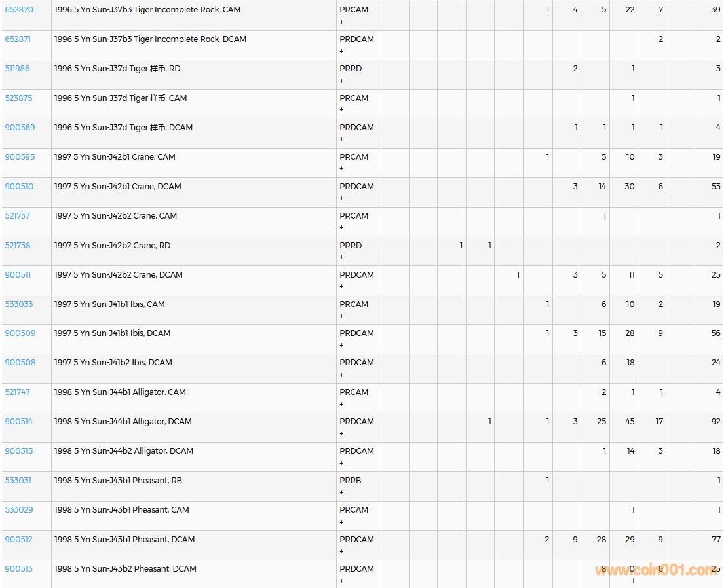The height and width of the screenshot is (588, 726).
Task: Open coin entry 900595 Crane CAM
Action: [x=20, y=157]
